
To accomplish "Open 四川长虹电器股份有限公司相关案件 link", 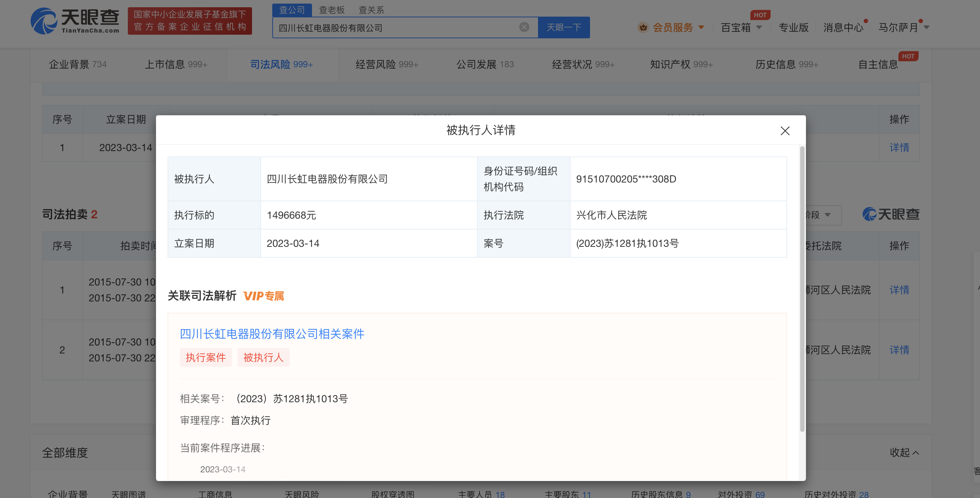I will click(271, 334).
